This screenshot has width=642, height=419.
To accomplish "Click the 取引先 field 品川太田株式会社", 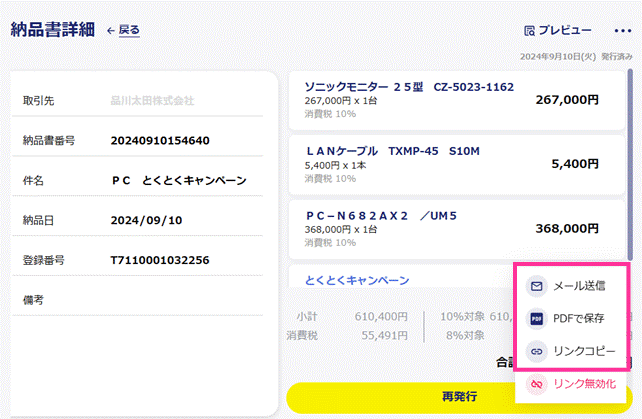I will [152, 100].
